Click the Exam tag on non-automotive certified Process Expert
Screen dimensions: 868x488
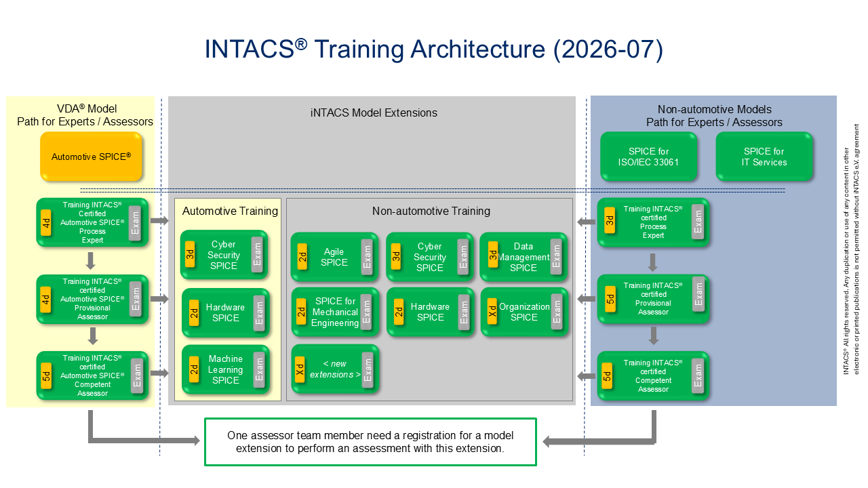698,221
